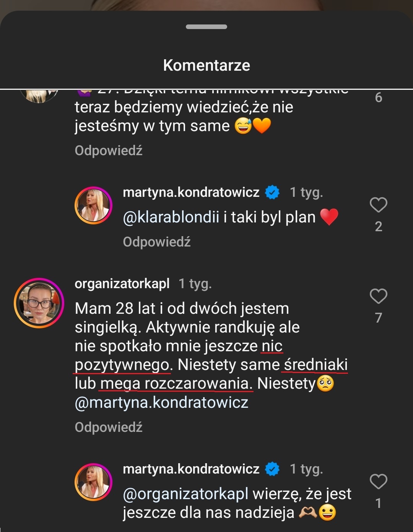The width and height of the screenshot is (413, 532).
Task: Open martyna.kondratowicz username on last reply
Action: pyautogui.click(x=191, y=469)
